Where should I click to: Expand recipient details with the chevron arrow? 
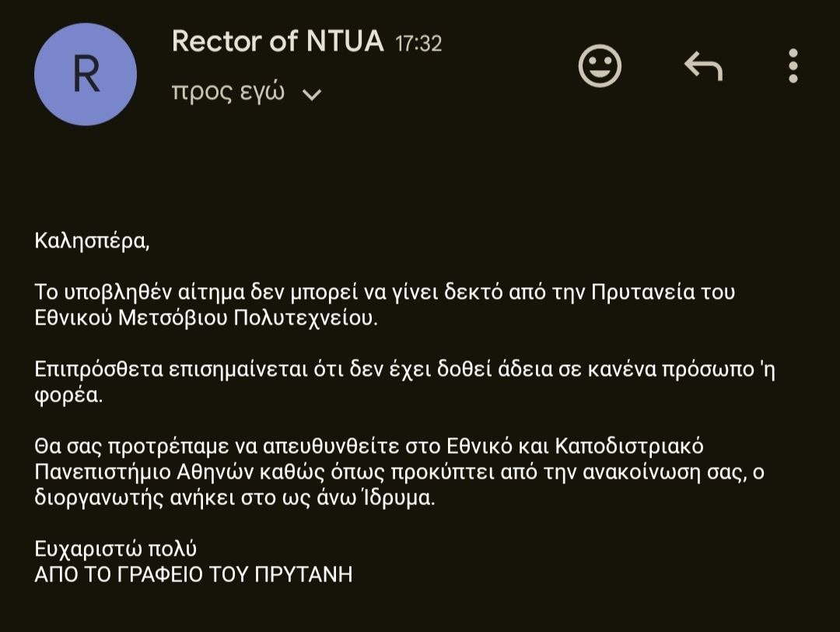click(x=312, y=95)
